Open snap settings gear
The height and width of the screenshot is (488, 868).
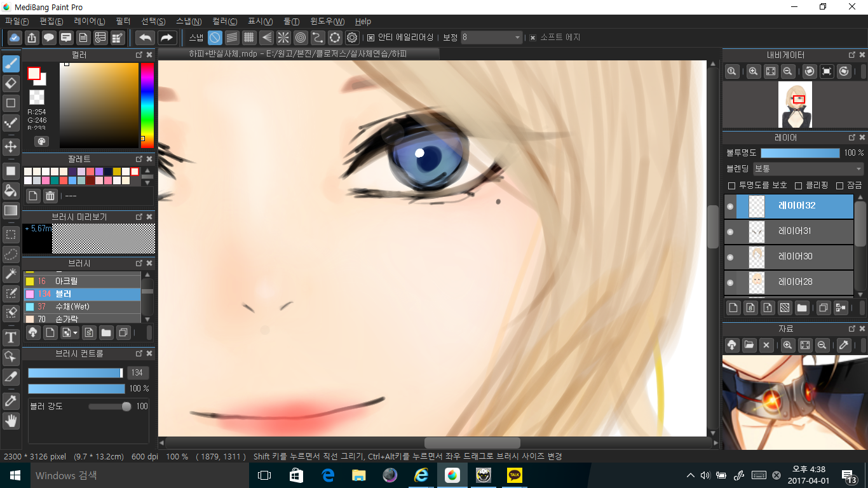pos(352,37)
